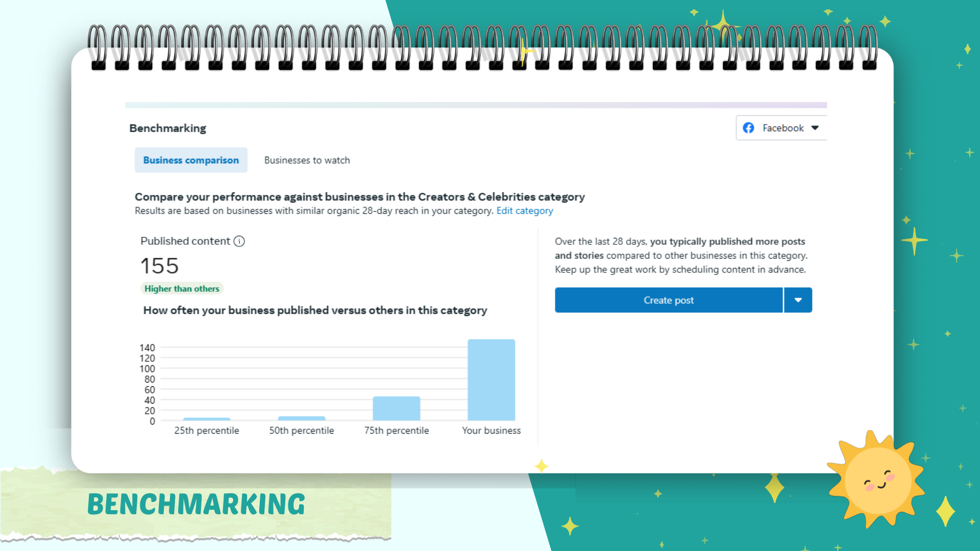Click the Published content label
Viewport: 980px width, 551px height.
185,241
